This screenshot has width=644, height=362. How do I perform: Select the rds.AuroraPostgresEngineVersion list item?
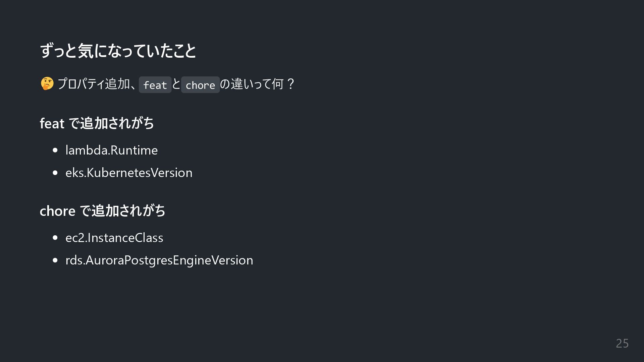[x=159, y=260]
